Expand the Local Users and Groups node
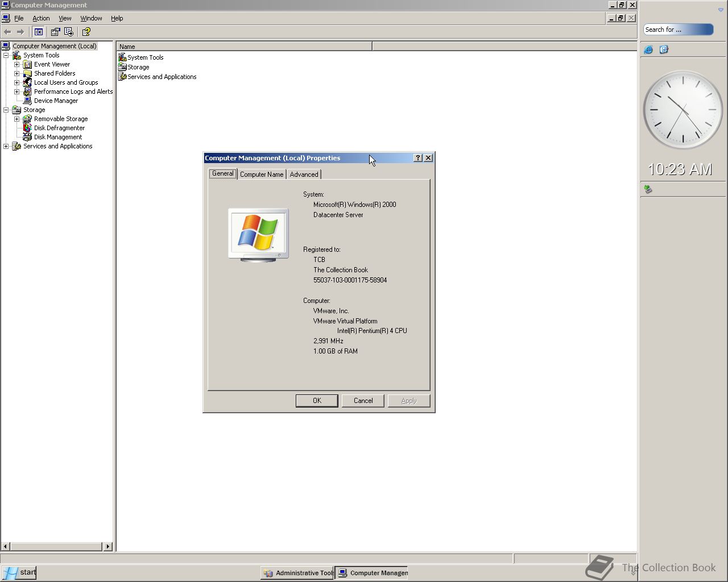 (17, 83)
